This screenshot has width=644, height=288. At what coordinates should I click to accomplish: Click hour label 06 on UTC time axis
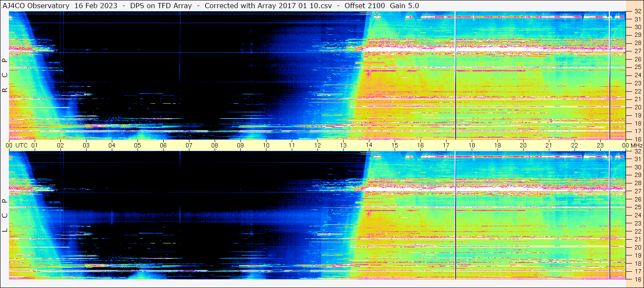(x=163, y=145)
